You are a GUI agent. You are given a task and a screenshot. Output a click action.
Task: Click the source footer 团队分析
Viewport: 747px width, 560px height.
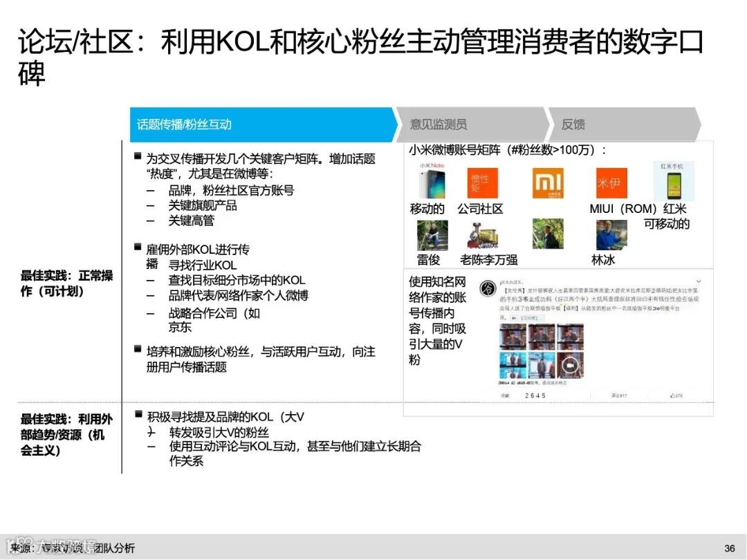[114, 548]
